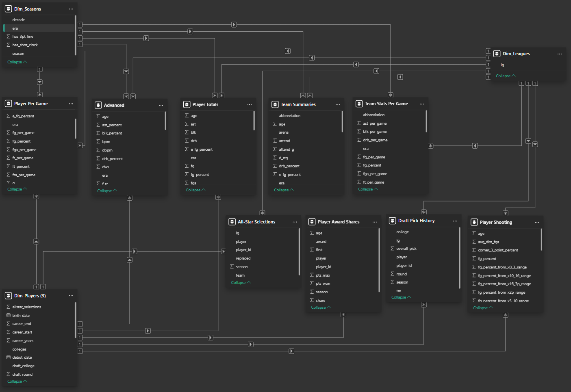Click the calendar icon next to debut_date
The width and height of the screenshot is (571, 392).
click(x=9, y=357)
